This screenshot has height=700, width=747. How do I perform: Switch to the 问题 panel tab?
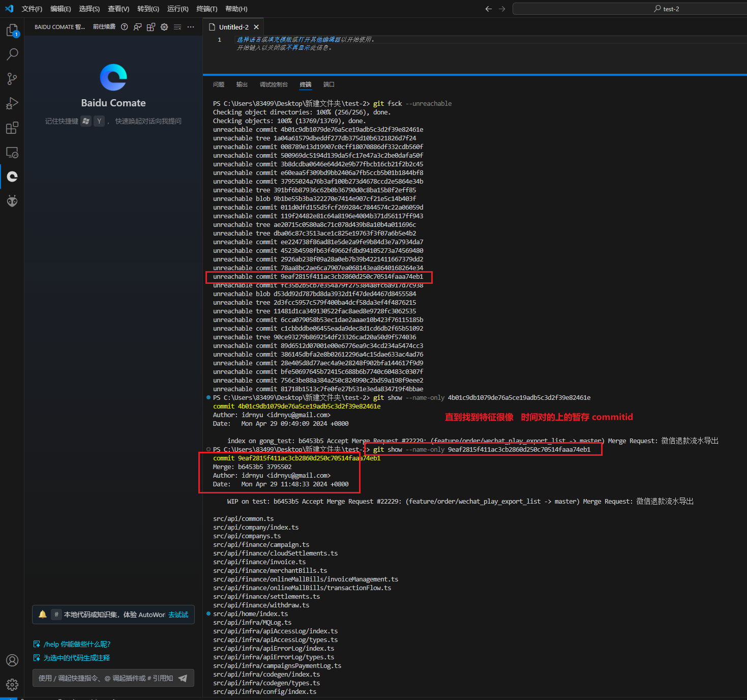click(x=219, y=84)
